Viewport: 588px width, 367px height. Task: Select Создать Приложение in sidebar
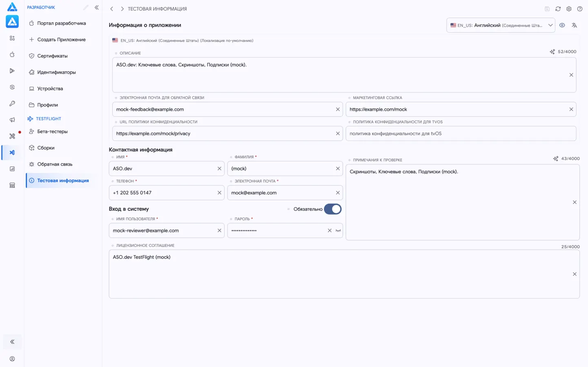click(61, 40)
